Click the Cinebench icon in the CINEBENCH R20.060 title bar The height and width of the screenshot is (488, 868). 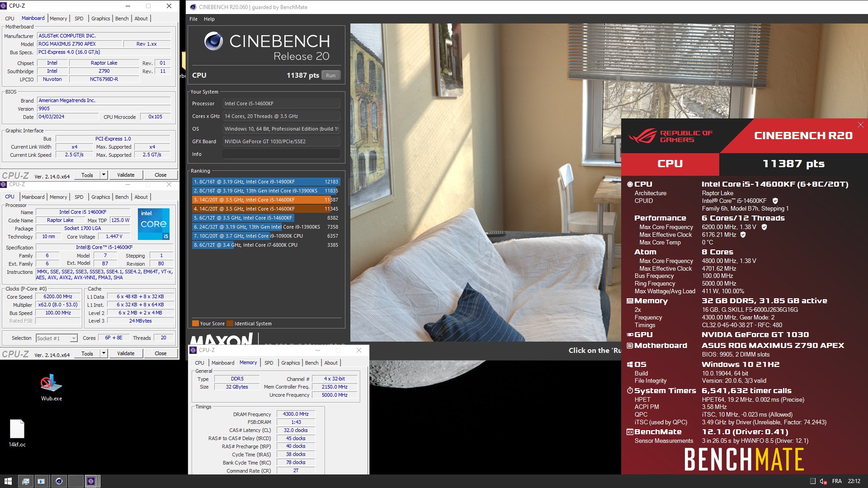193,7
